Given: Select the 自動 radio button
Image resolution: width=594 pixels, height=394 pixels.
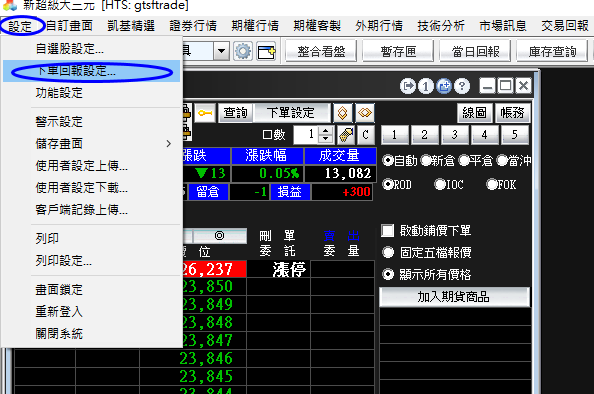Looking at the screenshot, I should [x=388, y=161].
